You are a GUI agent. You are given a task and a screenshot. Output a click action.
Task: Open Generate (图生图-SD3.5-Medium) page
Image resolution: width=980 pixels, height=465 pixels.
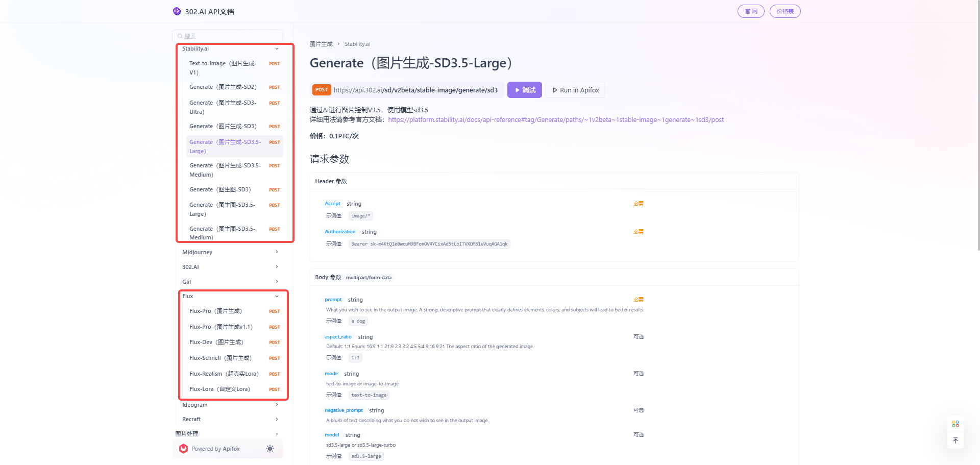click(234, 233)
